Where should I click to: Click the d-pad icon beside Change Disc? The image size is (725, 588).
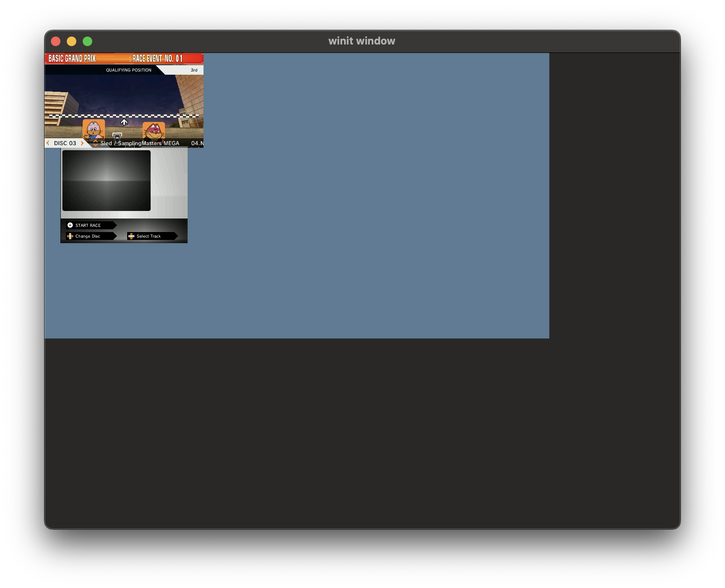point(70,236)
